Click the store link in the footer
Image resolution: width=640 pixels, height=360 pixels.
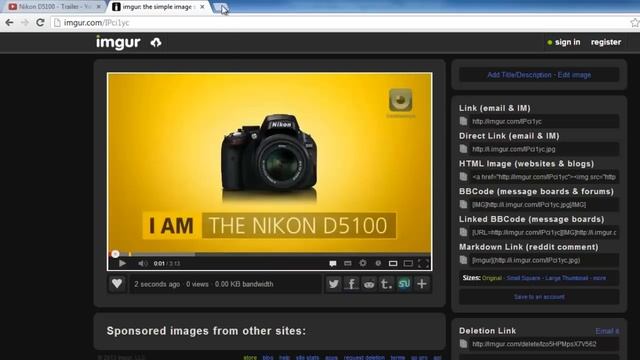pyautogui.click(x=250, y=358)
